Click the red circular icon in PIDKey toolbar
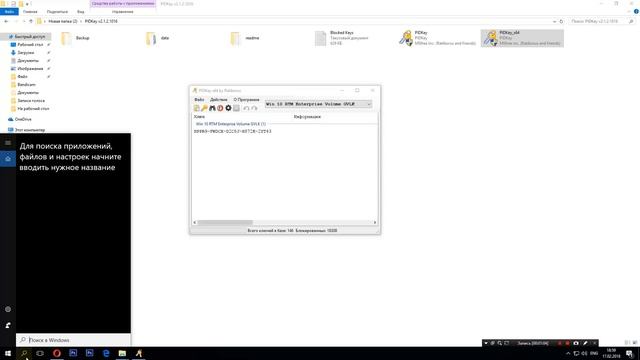The height and width of the screenshot is (360, 640). tap(220, 108)
